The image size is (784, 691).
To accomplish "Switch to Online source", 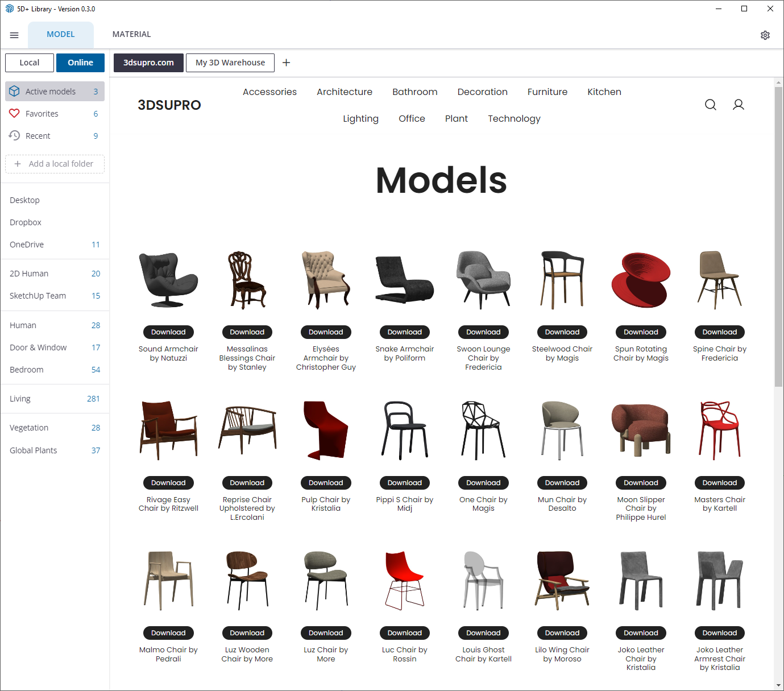I will (80, 63).
